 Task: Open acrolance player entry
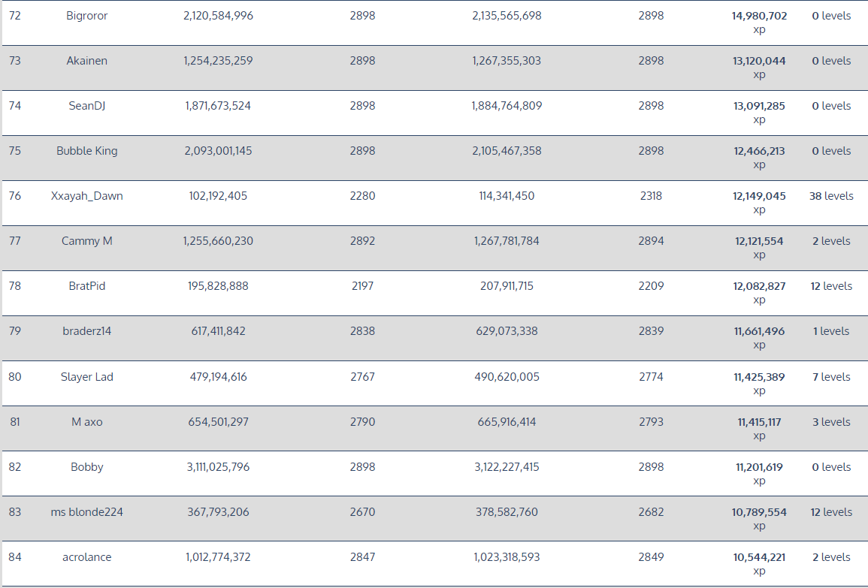pyautogui.click(x=87, y=557)
